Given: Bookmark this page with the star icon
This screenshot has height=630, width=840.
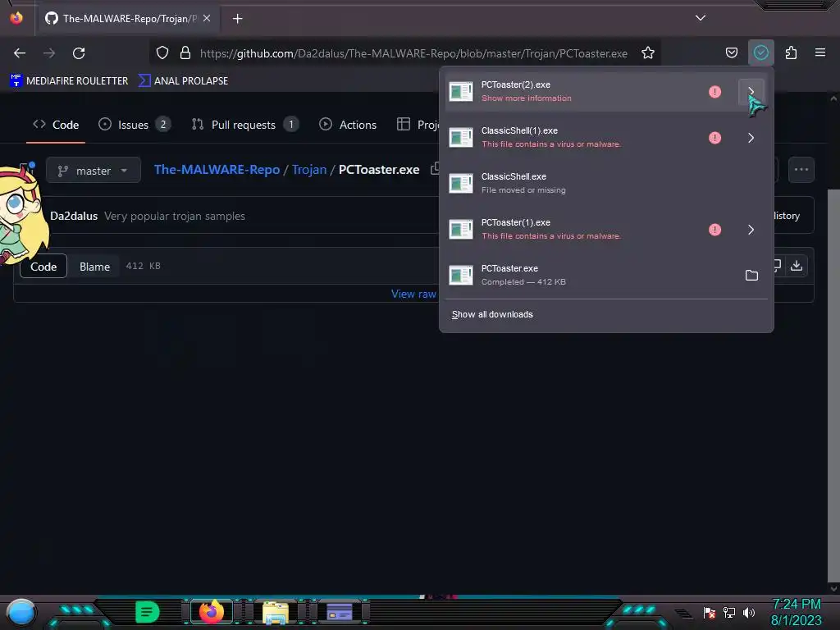Looking at the screenshot, I should [648, 53].
